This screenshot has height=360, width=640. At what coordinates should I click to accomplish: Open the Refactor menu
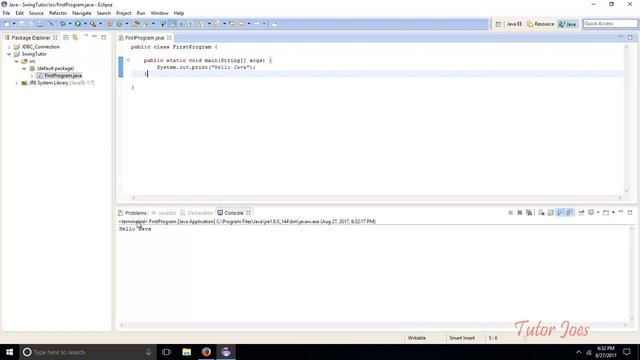pyautogui.click(x=58, y=13)
